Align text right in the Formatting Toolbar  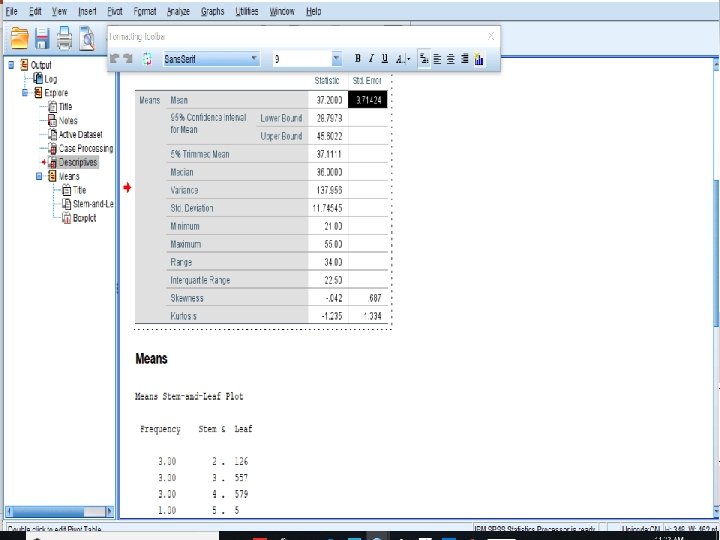[465, 59]
